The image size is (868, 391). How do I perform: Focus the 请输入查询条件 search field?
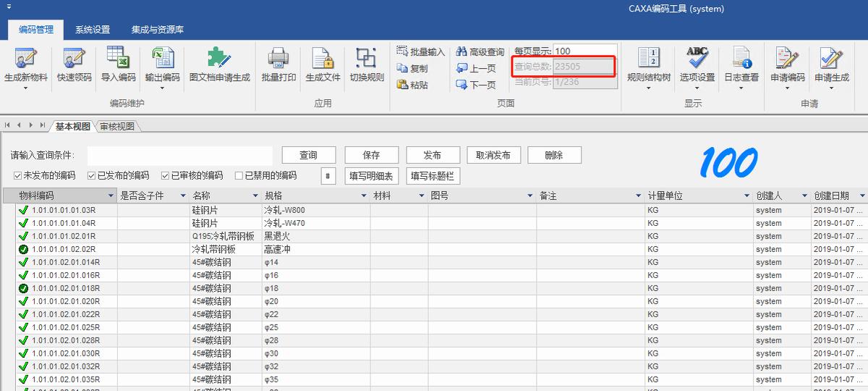pyautogui.click(x=180, y=155)
